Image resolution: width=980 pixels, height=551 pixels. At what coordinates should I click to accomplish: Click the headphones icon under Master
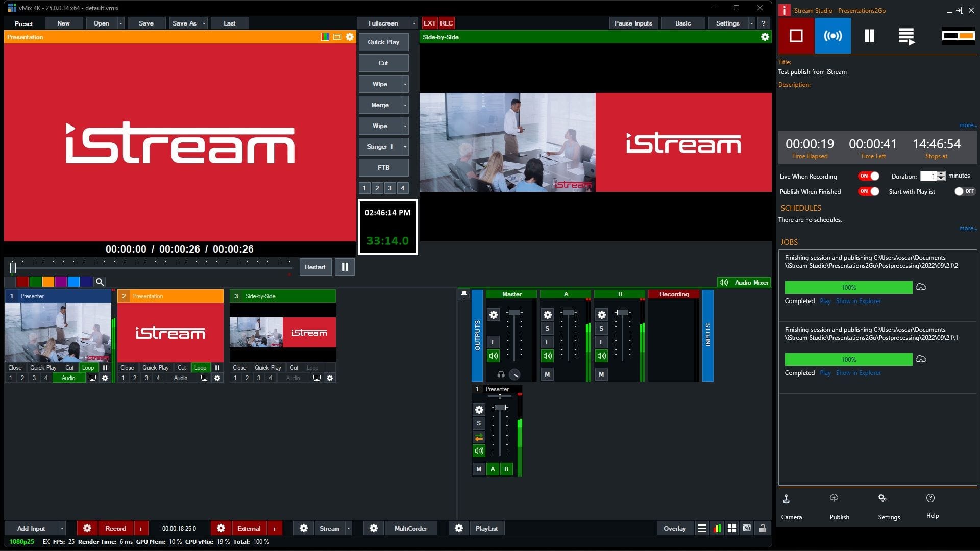(501, 374)
